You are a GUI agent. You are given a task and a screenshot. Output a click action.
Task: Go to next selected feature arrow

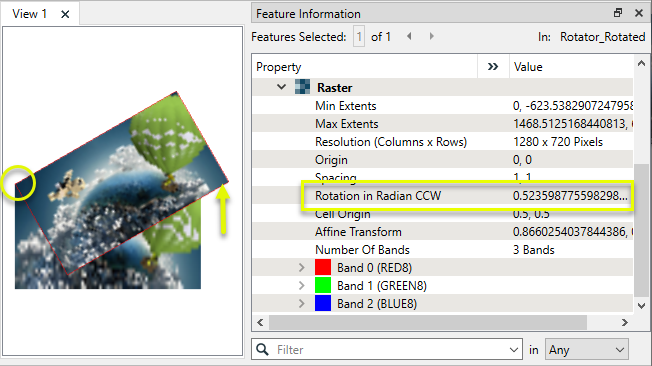(x=432, y=36)
